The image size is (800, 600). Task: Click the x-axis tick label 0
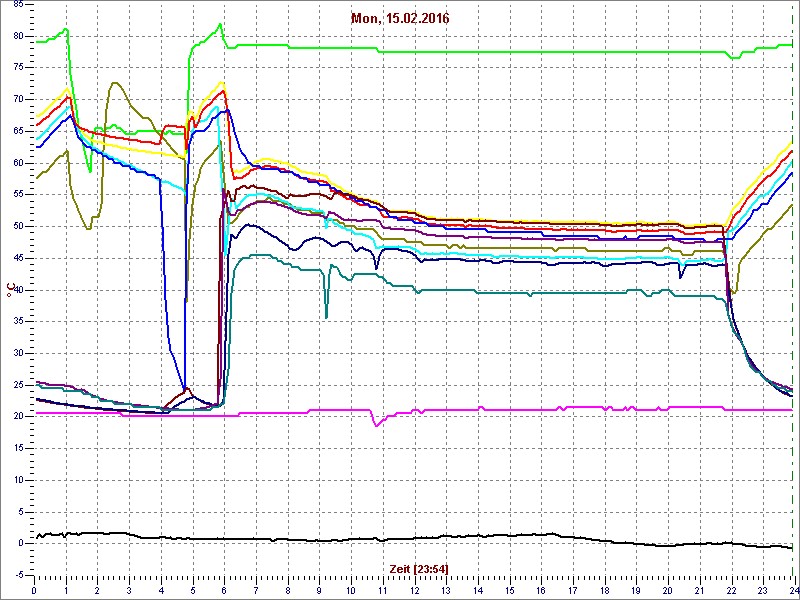pyautogui.click(x=35, y=590)
